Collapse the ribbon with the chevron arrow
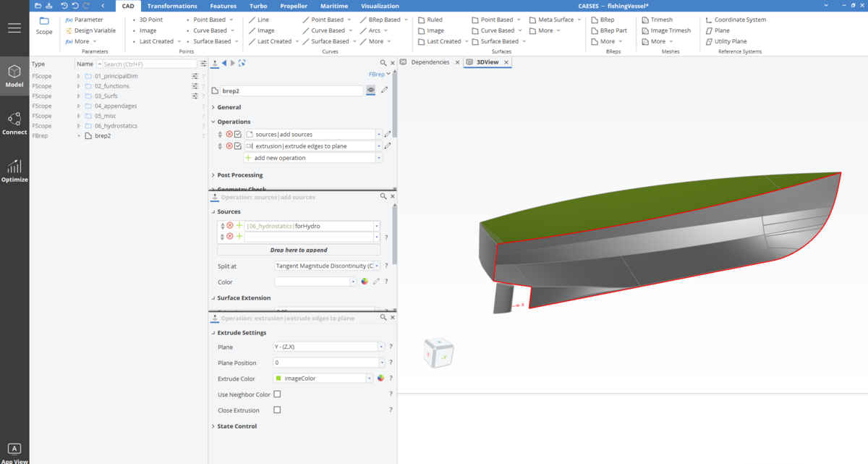 tap(103, 6)
